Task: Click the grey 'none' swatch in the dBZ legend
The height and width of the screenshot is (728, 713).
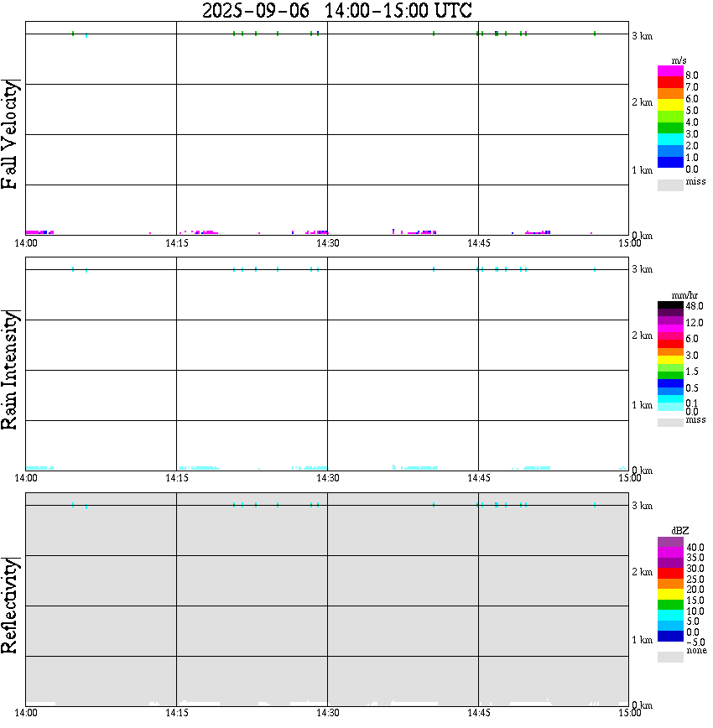Action: pos(670,657)
